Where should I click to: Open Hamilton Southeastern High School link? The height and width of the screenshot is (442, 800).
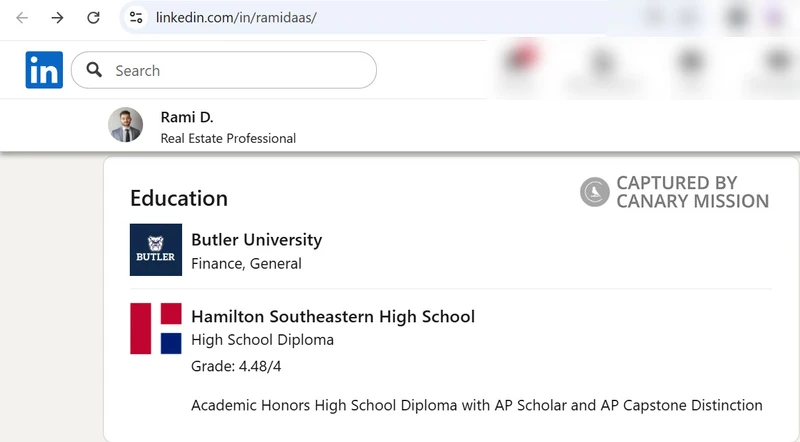(333, 317)
